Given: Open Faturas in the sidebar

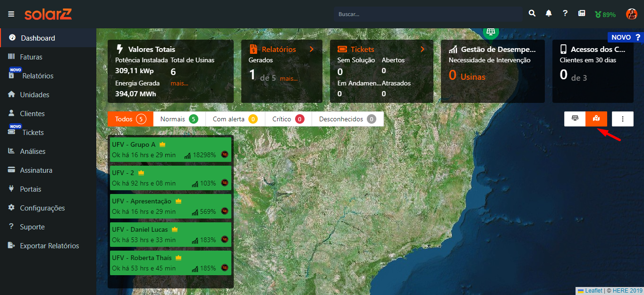Looking at the screenshot, I should coord(31,57).
